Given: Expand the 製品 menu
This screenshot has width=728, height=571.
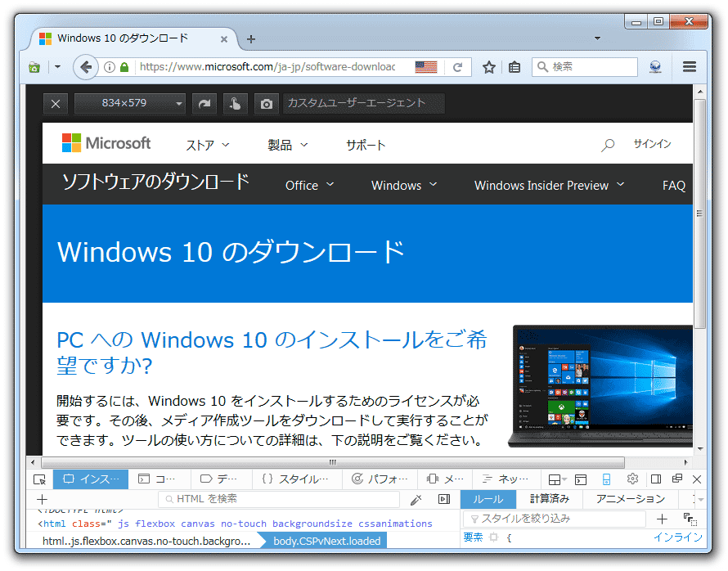Looking at the screenshot, I should tap(288, 146).
